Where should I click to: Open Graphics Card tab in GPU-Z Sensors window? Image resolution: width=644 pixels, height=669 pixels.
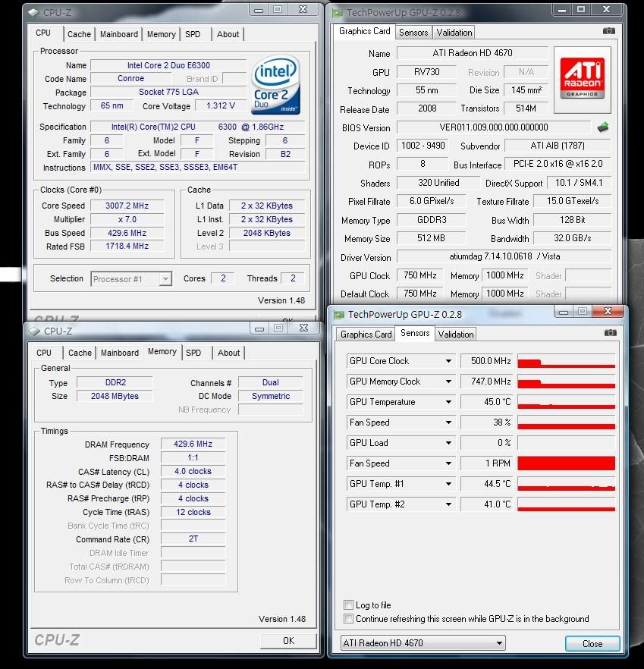tap(366, 334)
